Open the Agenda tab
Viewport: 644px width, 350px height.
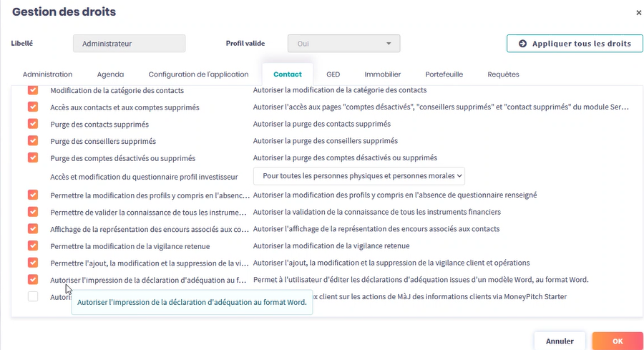(x=110, y=74)
